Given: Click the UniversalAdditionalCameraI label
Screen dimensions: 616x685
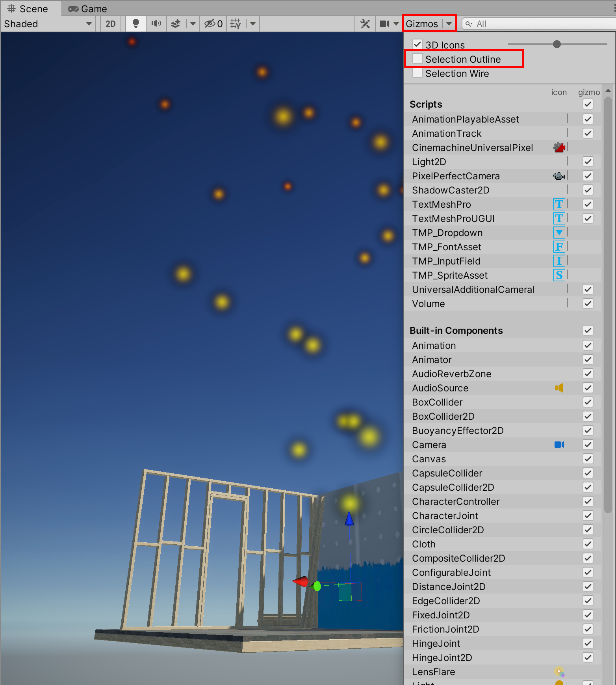Looking at the screenshot, I should (473, 290).
